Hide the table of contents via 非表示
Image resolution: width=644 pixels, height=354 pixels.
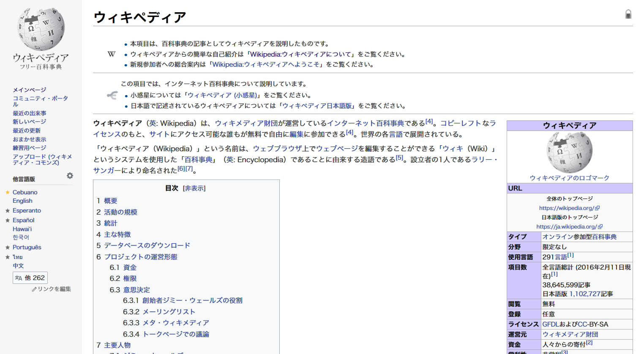click(x=194, y=188)
